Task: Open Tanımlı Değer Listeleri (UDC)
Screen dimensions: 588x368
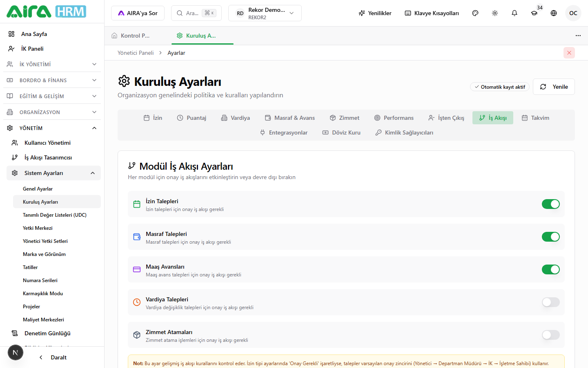Action: [57, 215]
